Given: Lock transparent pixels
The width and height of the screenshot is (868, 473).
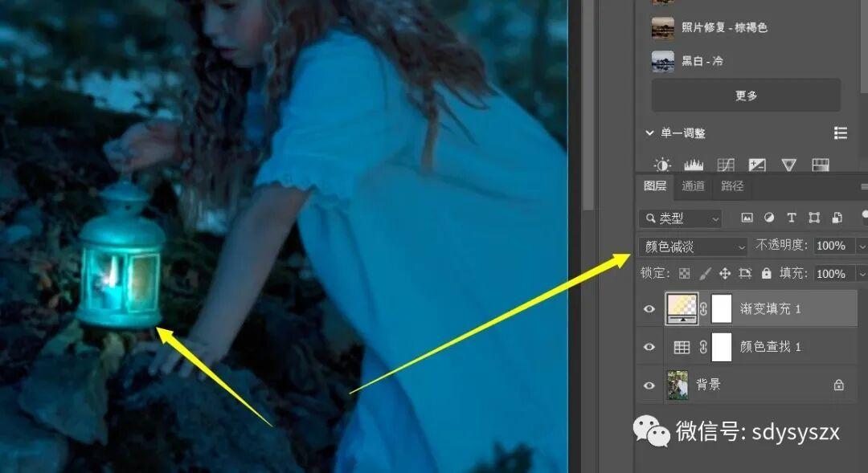Looking at the screenshot, I should click(685, 273).
